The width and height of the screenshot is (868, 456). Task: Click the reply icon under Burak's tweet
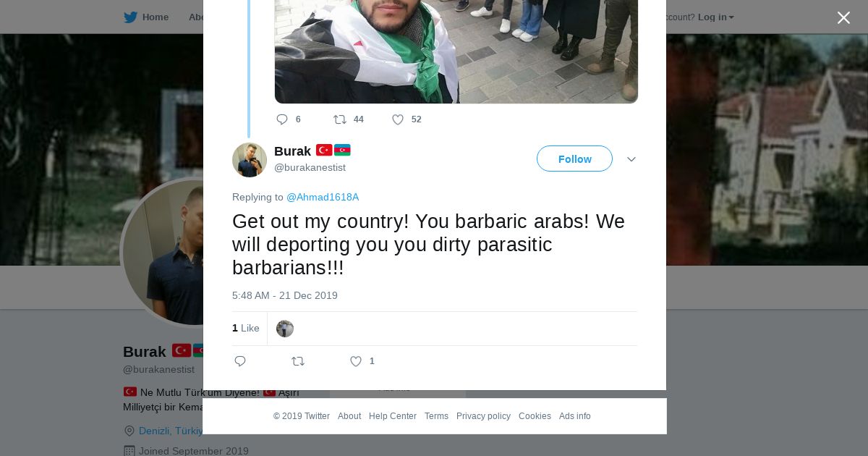click(240, 361)
